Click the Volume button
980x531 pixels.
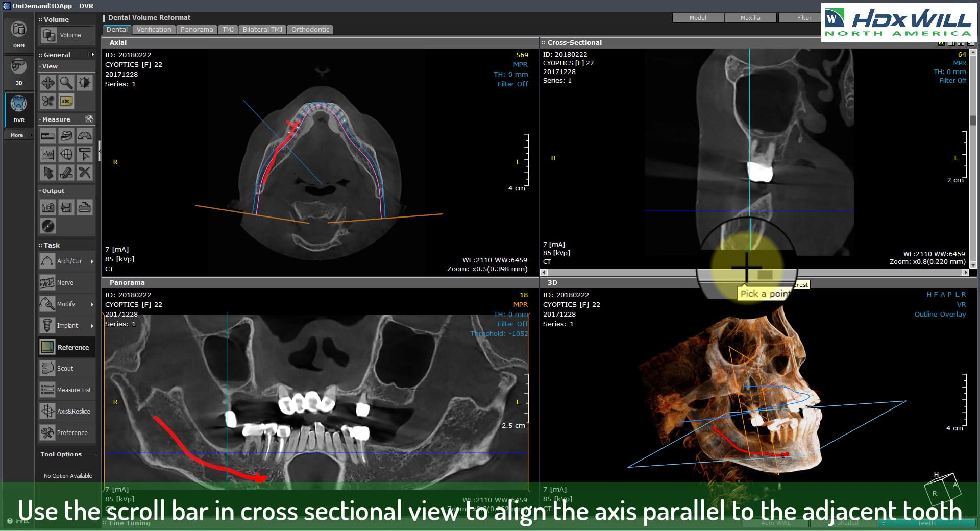[67, 35]
